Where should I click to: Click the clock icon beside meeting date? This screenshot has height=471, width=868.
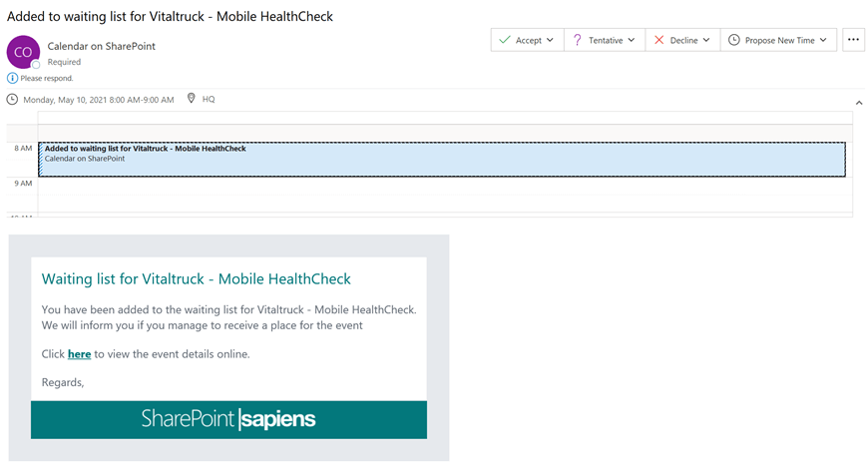click(x=12, y=100)
